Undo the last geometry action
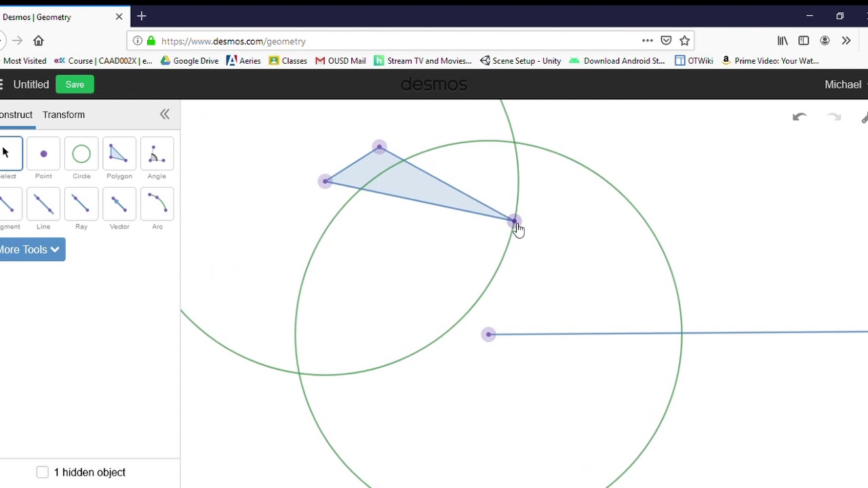This screenshot has width=868, height=488. click(800, 117)
